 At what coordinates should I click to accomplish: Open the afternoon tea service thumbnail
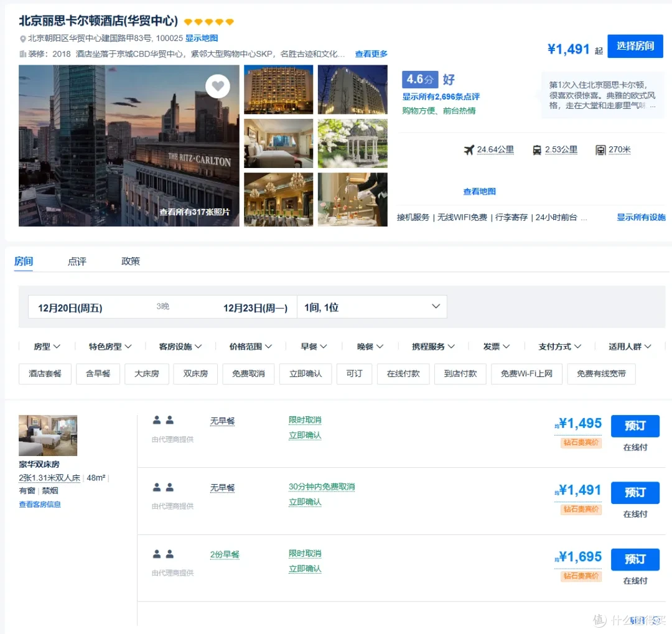click(353, 199)
